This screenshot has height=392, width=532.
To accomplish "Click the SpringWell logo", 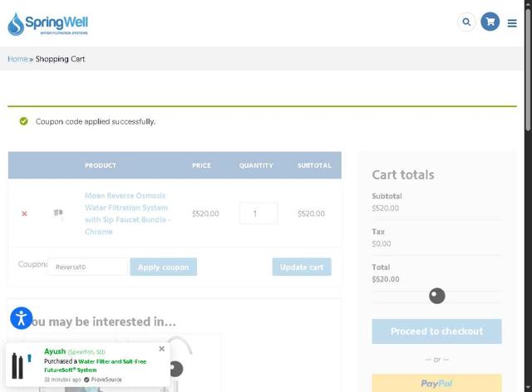I will pos(48,24).
